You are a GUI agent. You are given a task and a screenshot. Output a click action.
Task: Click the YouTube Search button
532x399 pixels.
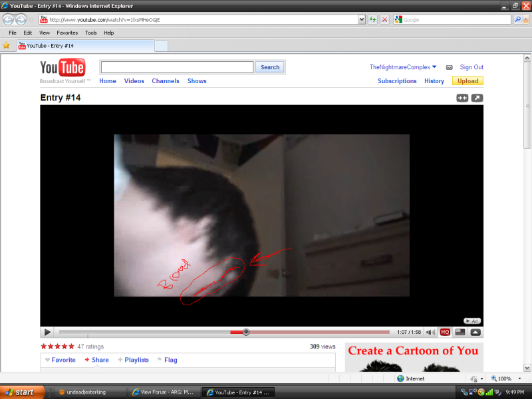pyautogui.click(x=270, y=67)
